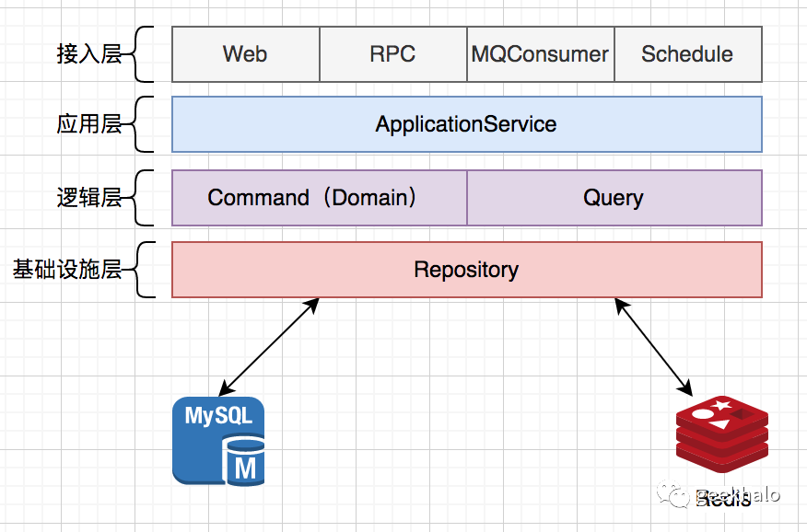Select the MQConsumer box
Viewport: 807px width, 532px height.
point(541,54)
